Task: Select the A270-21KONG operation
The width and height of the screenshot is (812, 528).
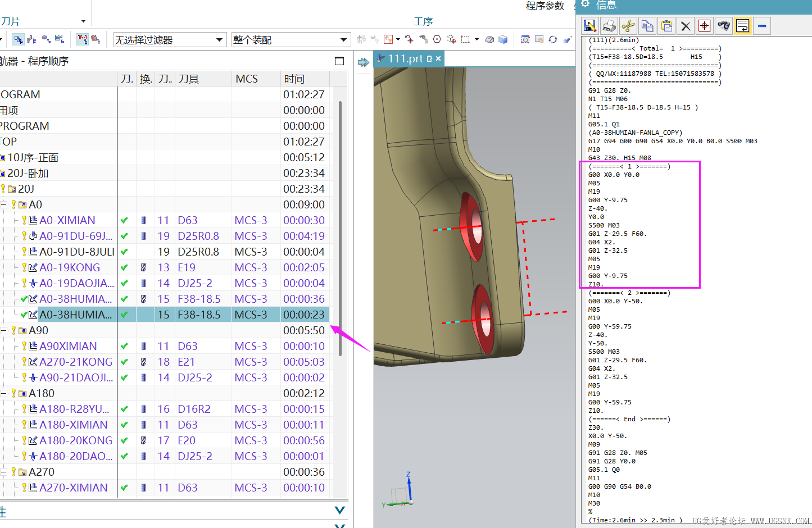Action: pos(76,362)
